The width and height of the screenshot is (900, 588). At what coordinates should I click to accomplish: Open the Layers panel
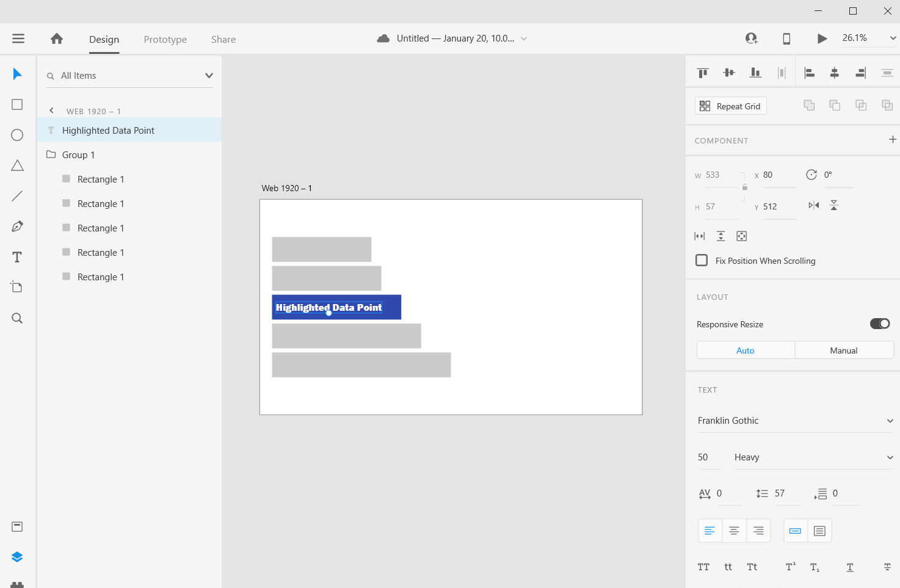[x=17, y=556]
